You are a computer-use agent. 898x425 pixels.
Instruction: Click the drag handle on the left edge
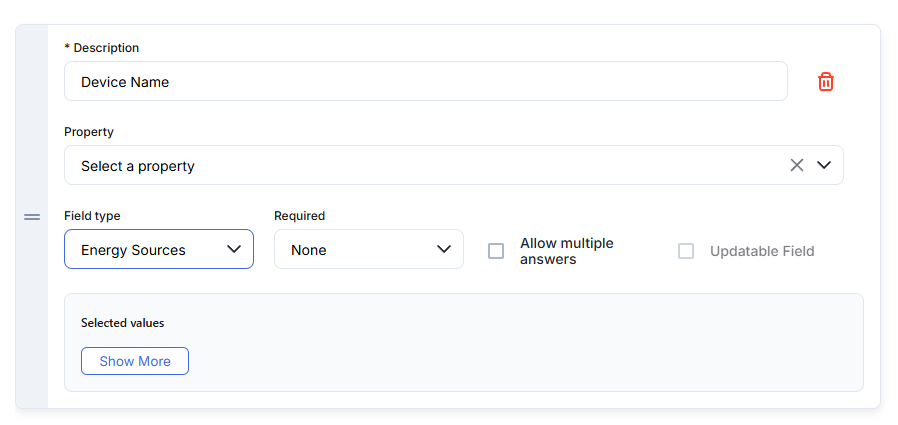[x=32, y=217]
